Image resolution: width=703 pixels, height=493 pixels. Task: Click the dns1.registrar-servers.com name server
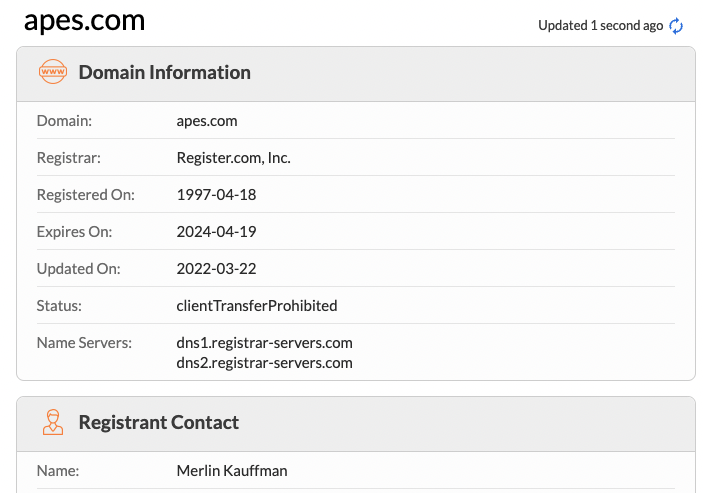click(265, 343)
